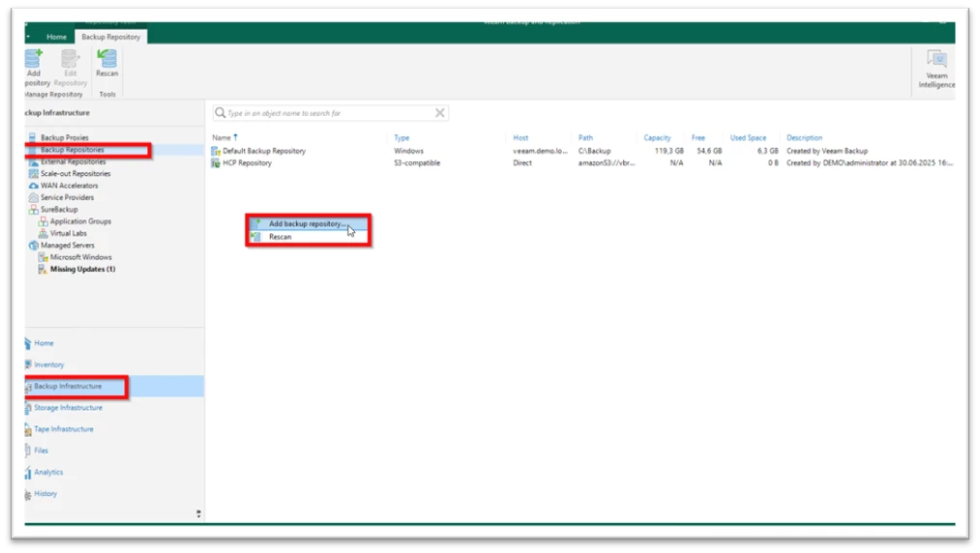
Task: Click the SureBackup node icon
Action: click(x=33, y=210)
